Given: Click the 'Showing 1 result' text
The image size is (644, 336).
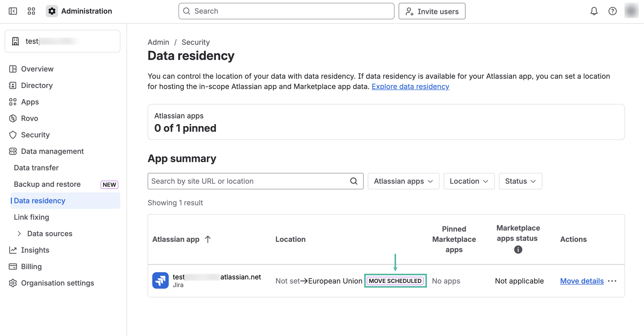Looking at the screenshot, I should pyautogui.click(x=175, y=203).
